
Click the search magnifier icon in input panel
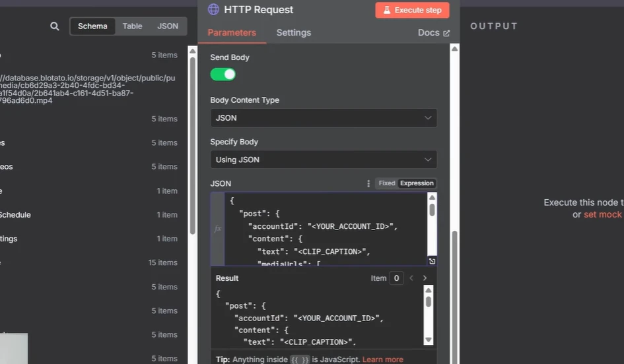pos(55,26)
